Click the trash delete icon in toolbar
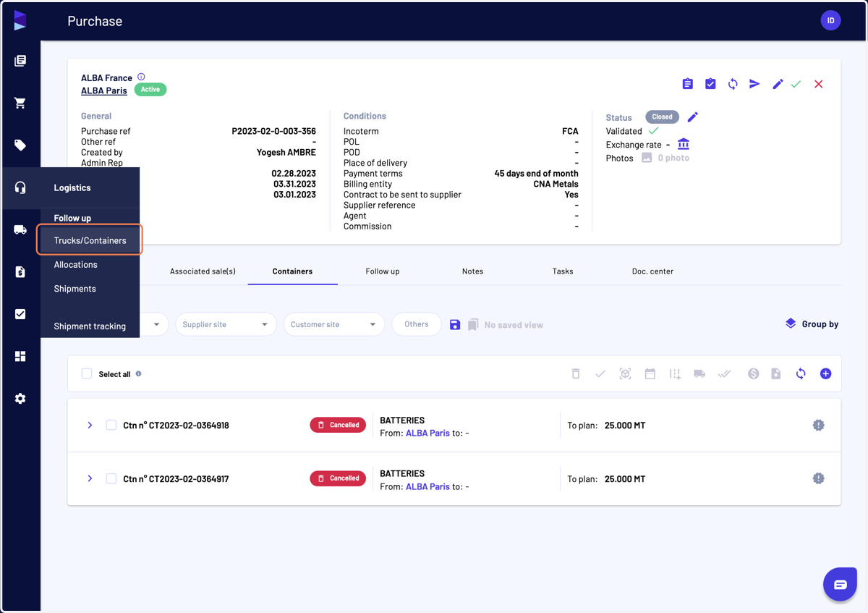Screen dimensions: 868x613 pos(576,374)
